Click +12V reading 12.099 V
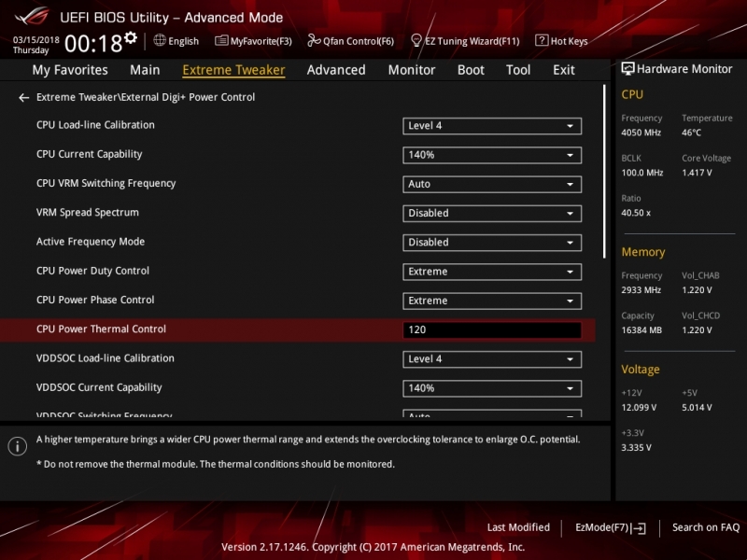 (639, 407)
